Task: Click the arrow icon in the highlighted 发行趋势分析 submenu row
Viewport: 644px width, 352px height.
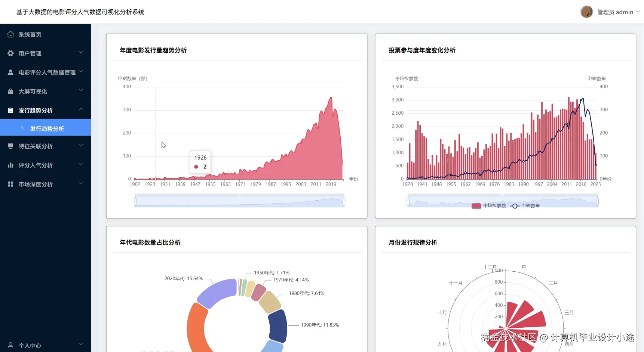Action: click(x=22, y=128)
